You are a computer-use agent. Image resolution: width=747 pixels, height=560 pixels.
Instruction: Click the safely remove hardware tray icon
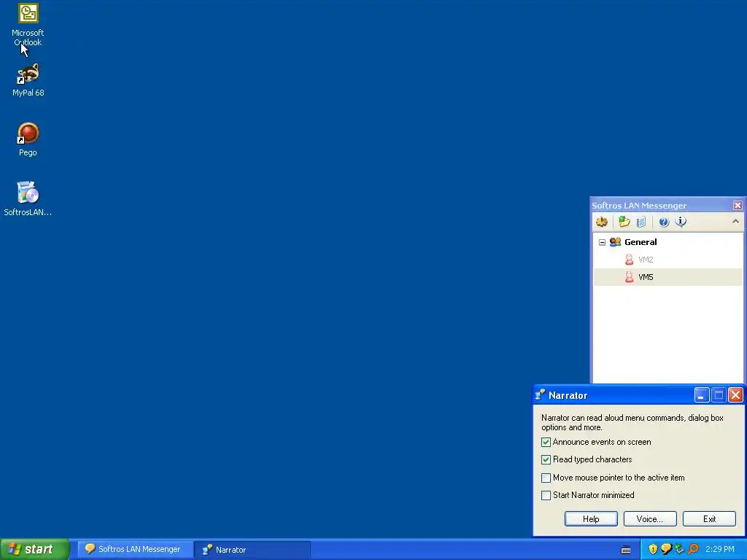[x=679, y=549]
